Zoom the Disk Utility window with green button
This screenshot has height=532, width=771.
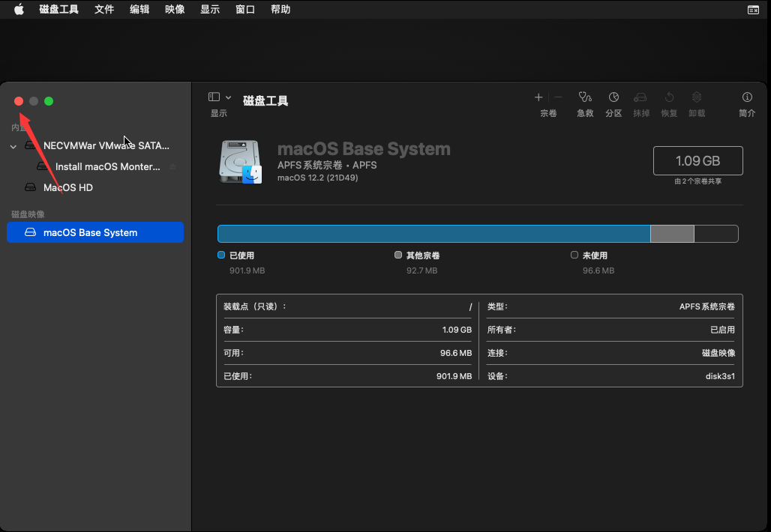[x=49, y=101]
